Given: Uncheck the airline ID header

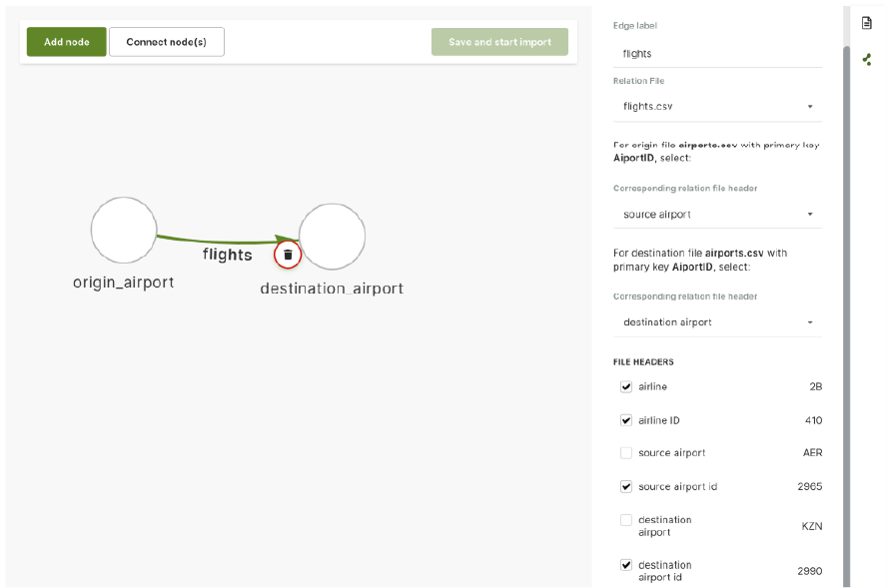Looking at the screenshot, I should [x=626, y=420].
